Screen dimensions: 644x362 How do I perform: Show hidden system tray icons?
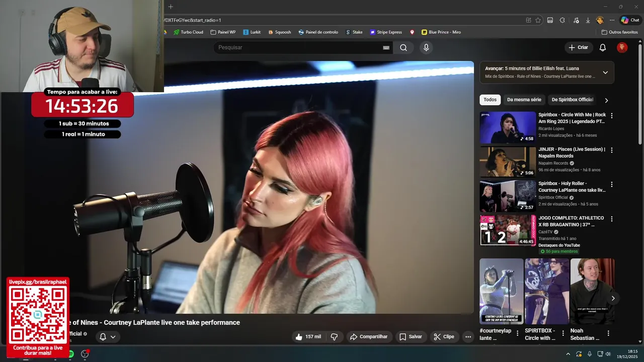[x=568, y=354]
